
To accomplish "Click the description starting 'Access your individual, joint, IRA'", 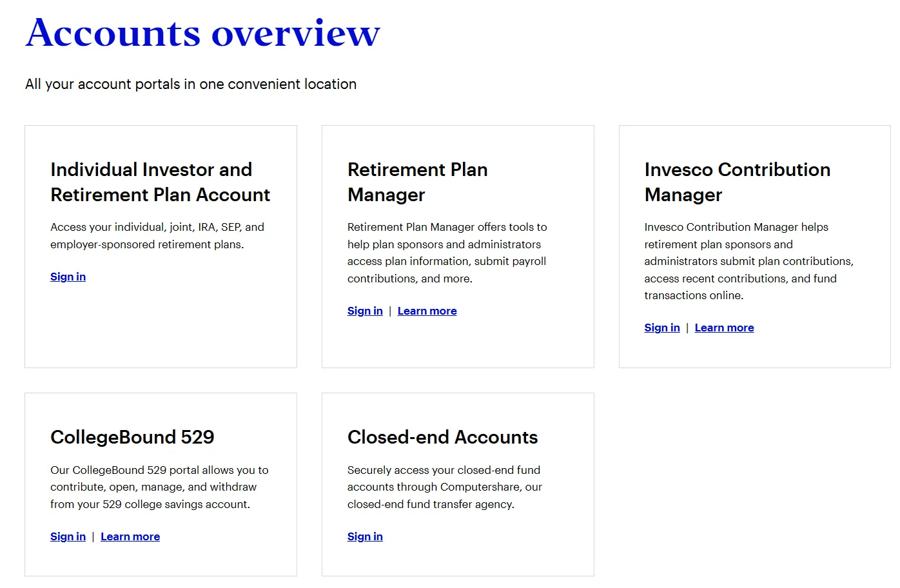I will coord(157,235).
